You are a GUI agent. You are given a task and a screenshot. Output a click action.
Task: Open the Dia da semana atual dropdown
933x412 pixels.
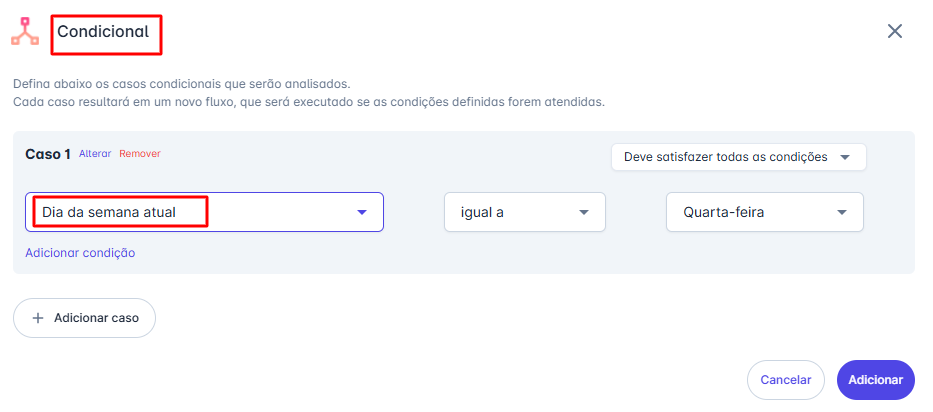click(x=204, y=212)
